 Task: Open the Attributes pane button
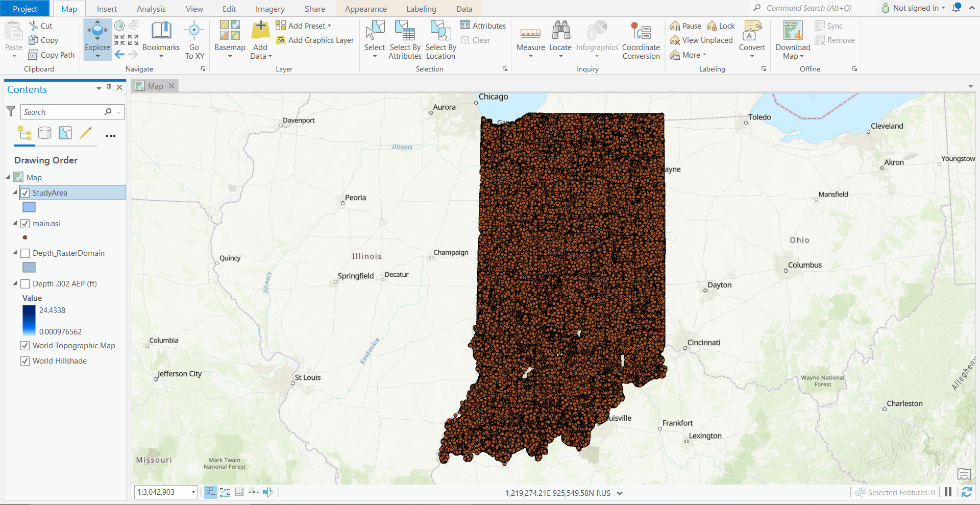483,26
